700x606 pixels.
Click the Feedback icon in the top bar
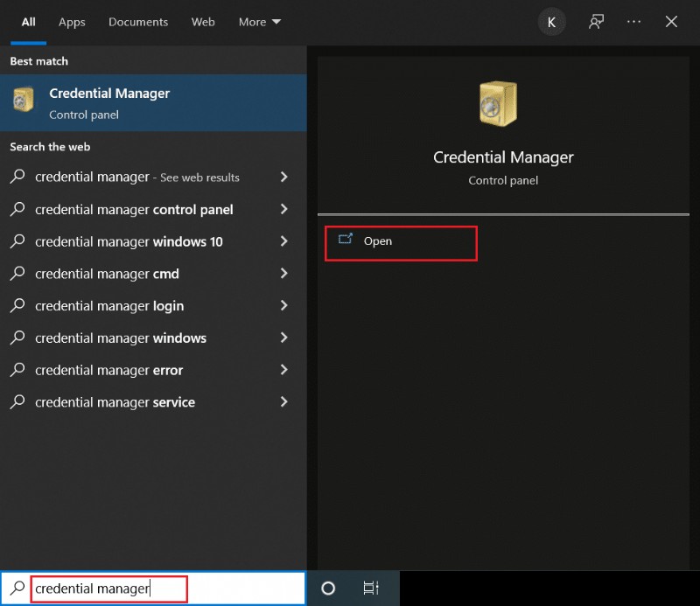coord(596,22)
